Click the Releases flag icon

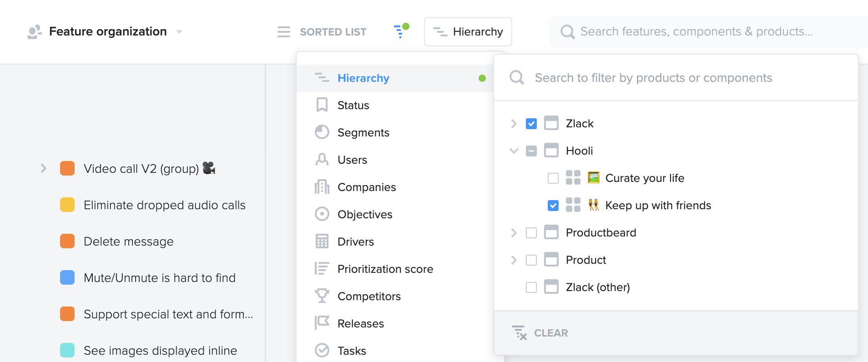pos(322,323)
